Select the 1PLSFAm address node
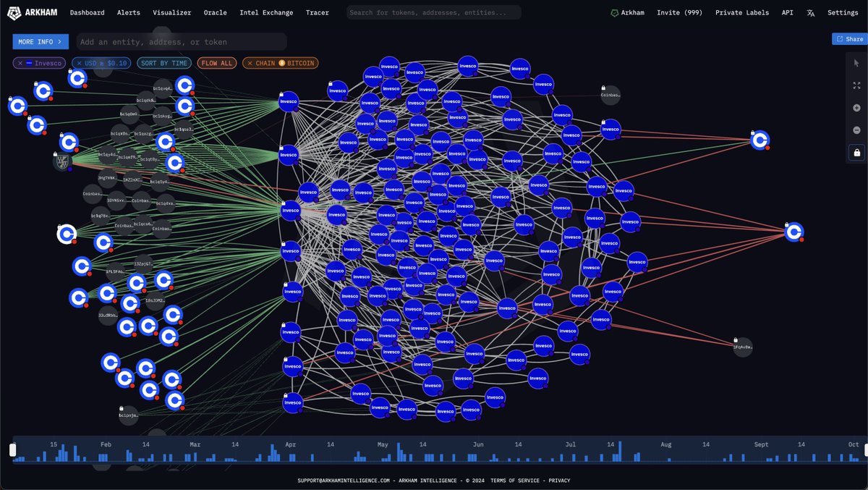 [116, 271]
